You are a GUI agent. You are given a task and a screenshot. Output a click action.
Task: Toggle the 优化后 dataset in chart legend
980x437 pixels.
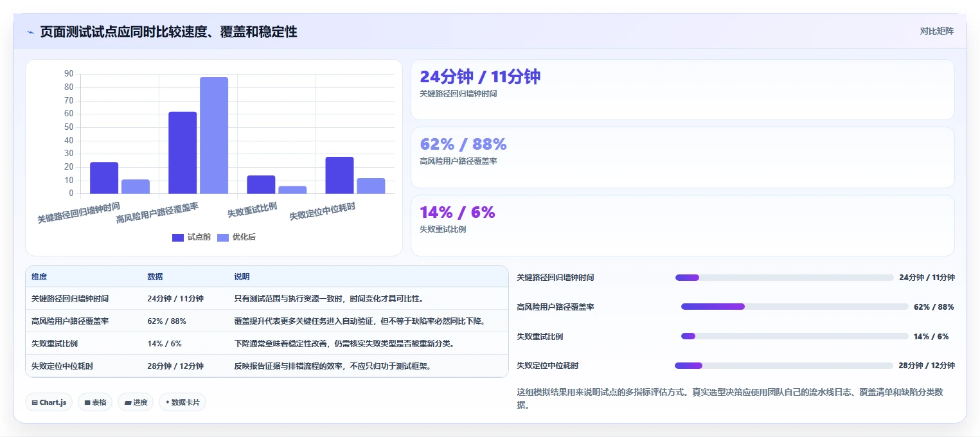pyautogui.click(x=236, y=237)
